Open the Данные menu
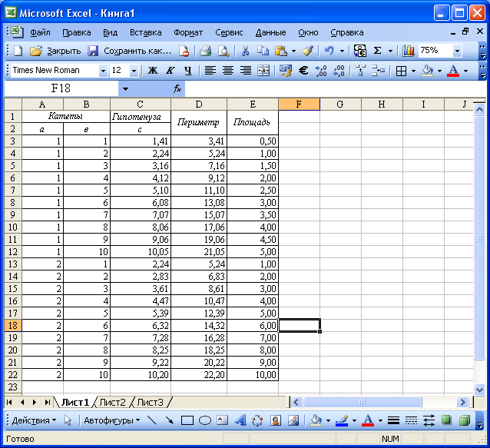This screenshot has height=448, width=490. [x=270, y=32]
